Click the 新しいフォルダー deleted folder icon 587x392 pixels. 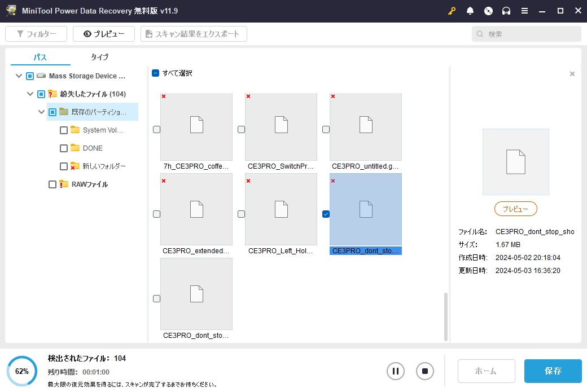75,166
